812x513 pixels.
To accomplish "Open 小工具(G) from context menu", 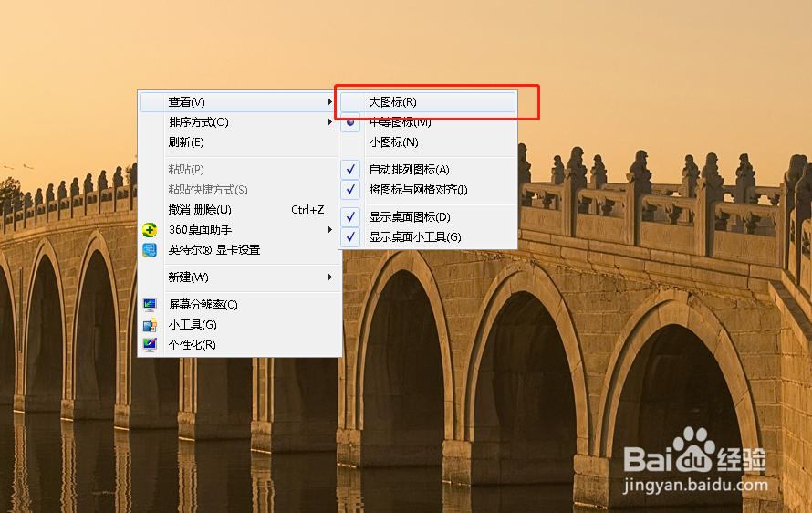I will click(240, 325).
